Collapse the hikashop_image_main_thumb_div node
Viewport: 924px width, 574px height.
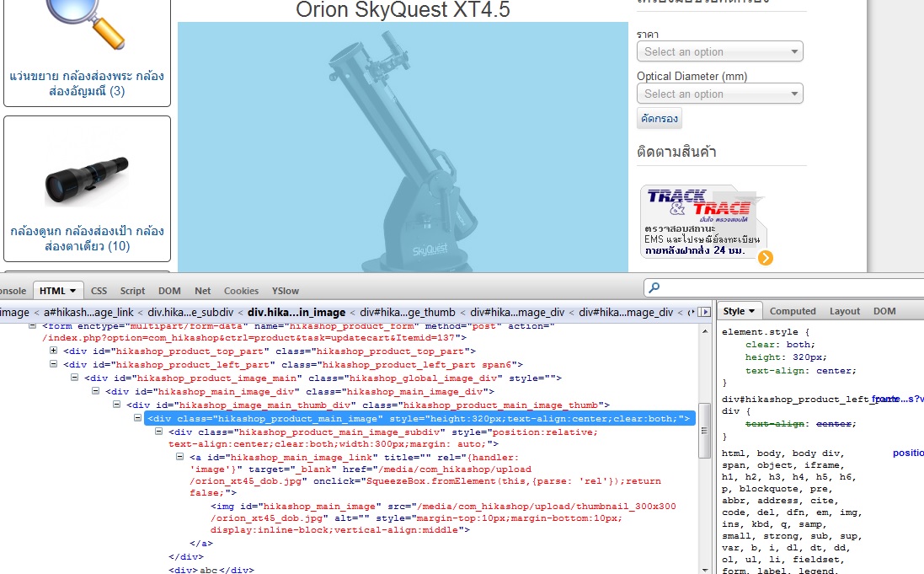(117, 405)
